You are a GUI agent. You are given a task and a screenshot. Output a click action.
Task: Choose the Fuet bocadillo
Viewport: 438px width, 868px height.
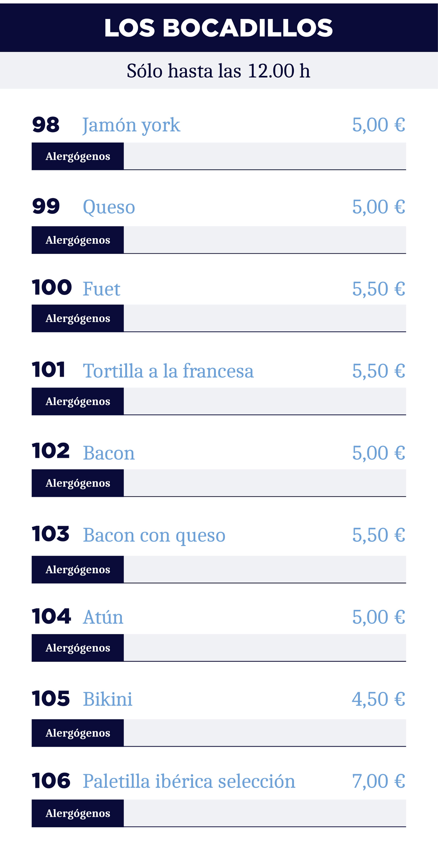coord(101,289)
